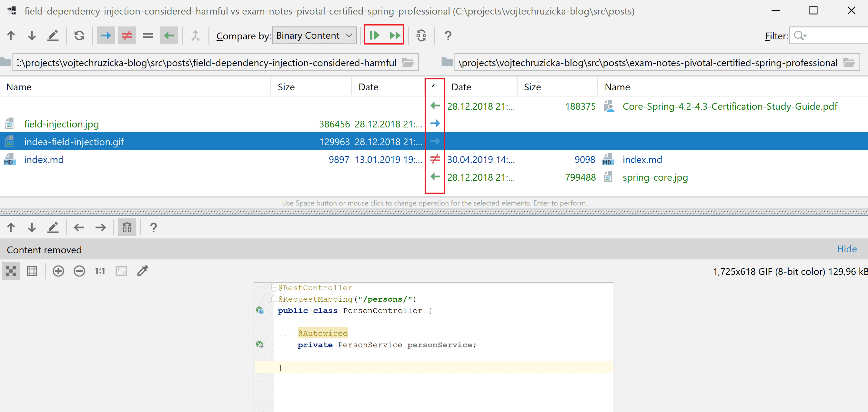Toggle chessboard transparency background
Viewport: 868px width, 412px height.
pos(11,271)
